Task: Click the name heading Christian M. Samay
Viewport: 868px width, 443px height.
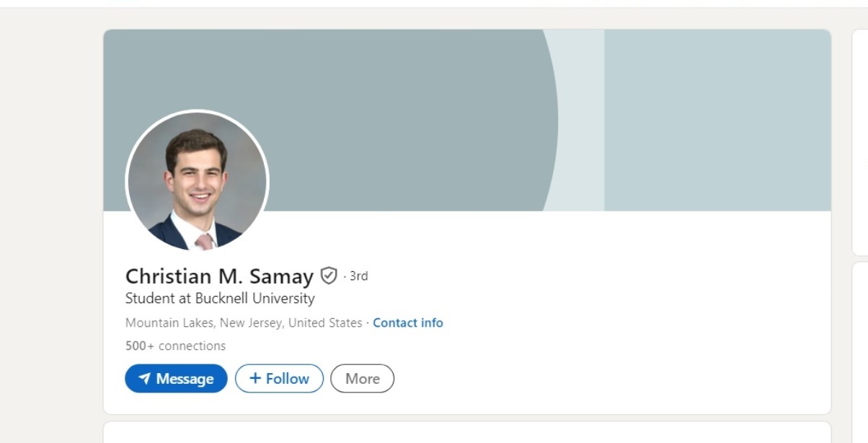Action: pos(219,276)
